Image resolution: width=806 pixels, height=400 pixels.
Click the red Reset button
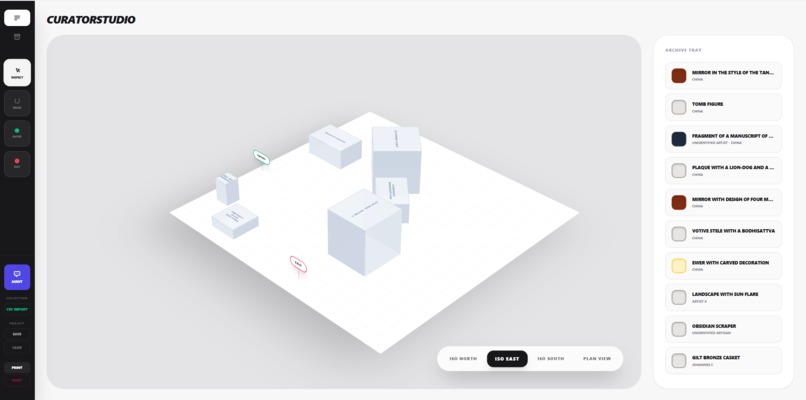click(x=17, y=380)
